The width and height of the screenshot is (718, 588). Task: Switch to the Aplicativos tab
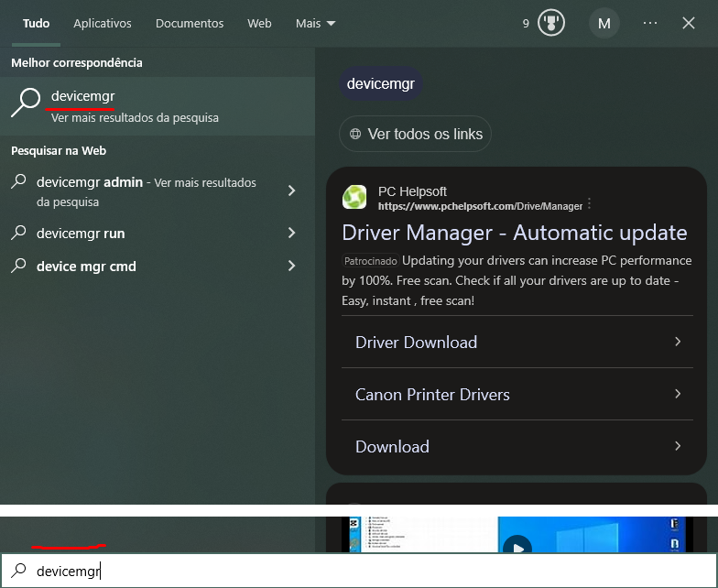tap(103, 24)
